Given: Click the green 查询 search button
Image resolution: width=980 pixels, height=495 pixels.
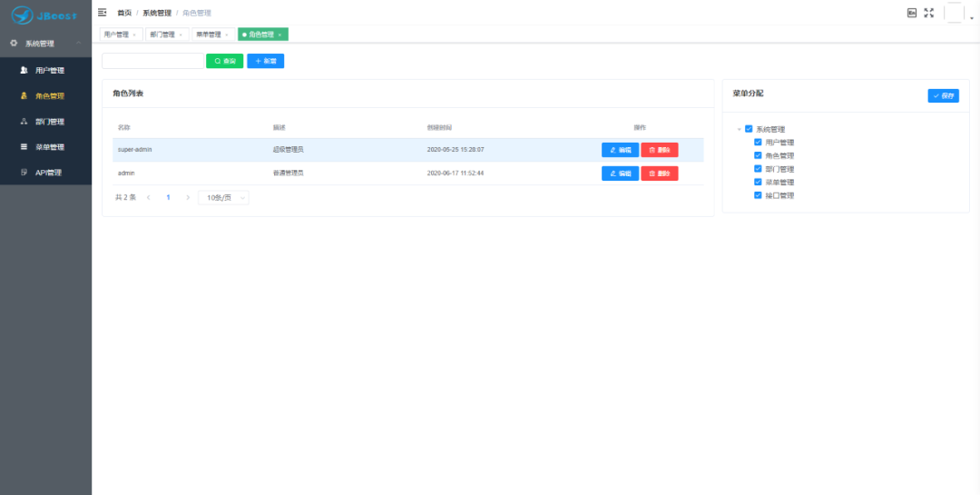Looking at the screenshot, I should coord(224,61).
